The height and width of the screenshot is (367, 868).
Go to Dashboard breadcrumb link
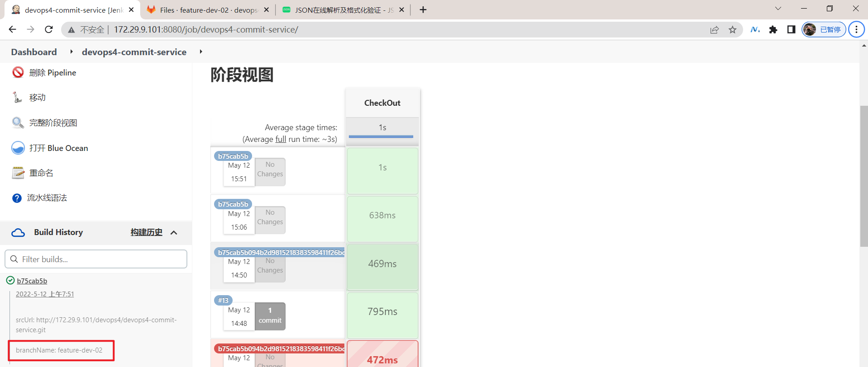coord(34,52)
